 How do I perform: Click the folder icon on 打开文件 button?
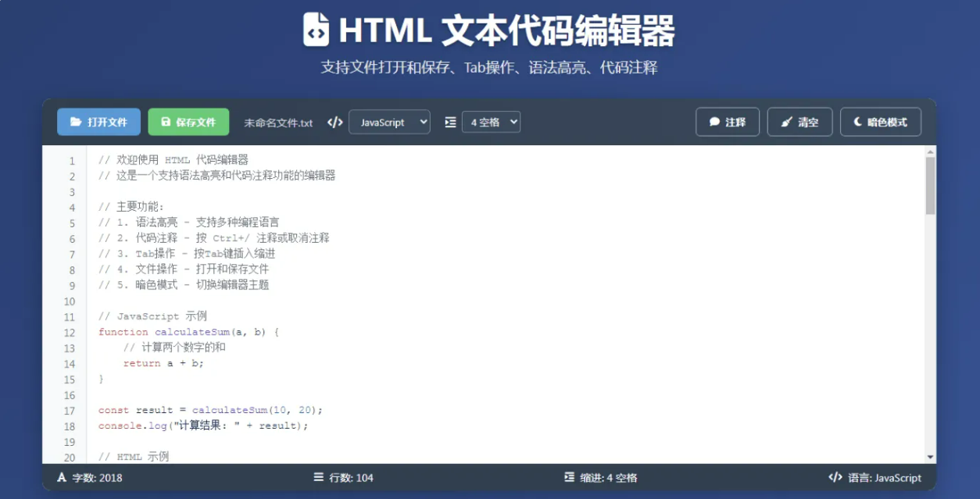[77, 122]
